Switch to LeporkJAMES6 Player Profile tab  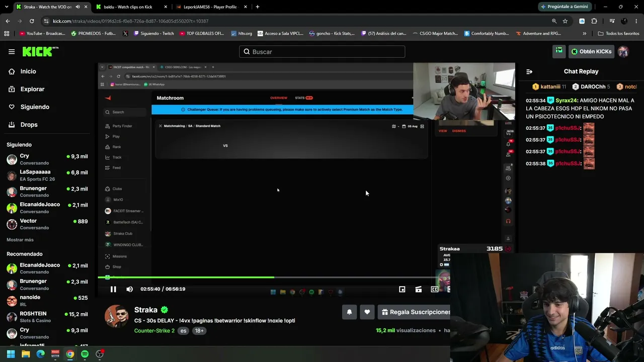210,7
